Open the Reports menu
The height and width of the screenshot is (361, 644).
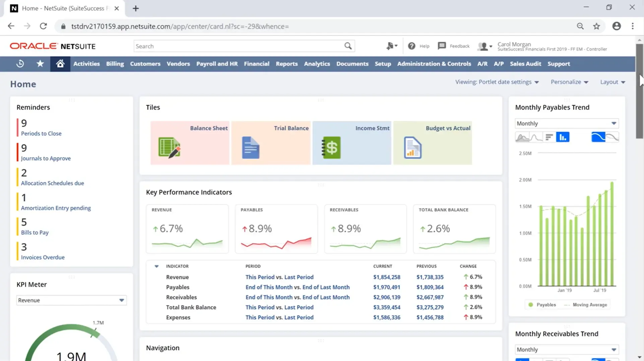(x=287, y=64)
